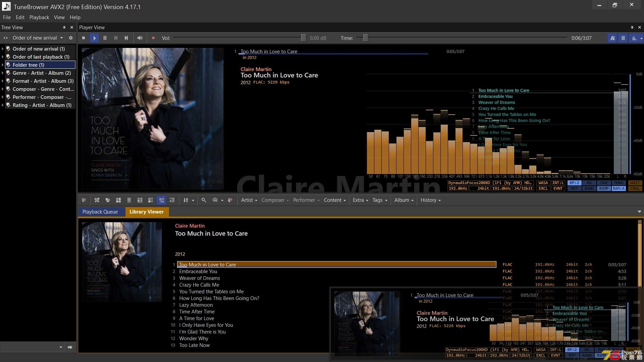Image resolution: width=644 pixels, height=362 pixels.
Task: Select the single column view icon
Action: (x=129, y=200)
